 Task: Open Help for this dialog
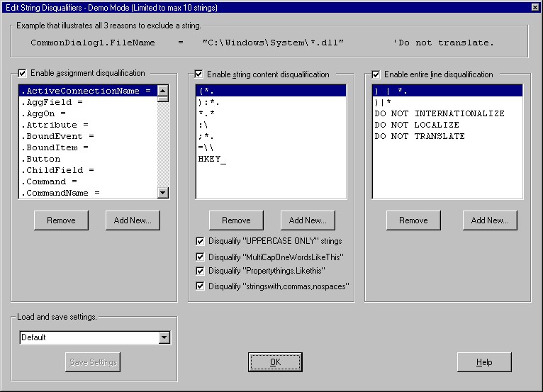tap(483, 362)
